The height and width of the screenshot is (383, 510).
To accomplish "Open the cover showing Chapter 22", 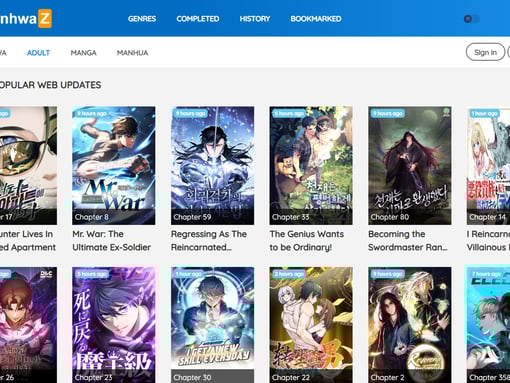I will click(311, 325).
